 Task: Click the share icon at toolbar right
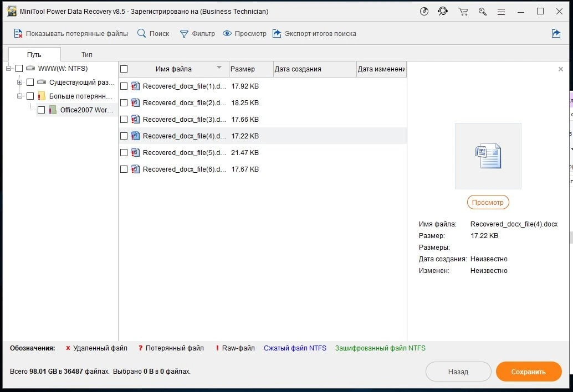coord(556,34)
